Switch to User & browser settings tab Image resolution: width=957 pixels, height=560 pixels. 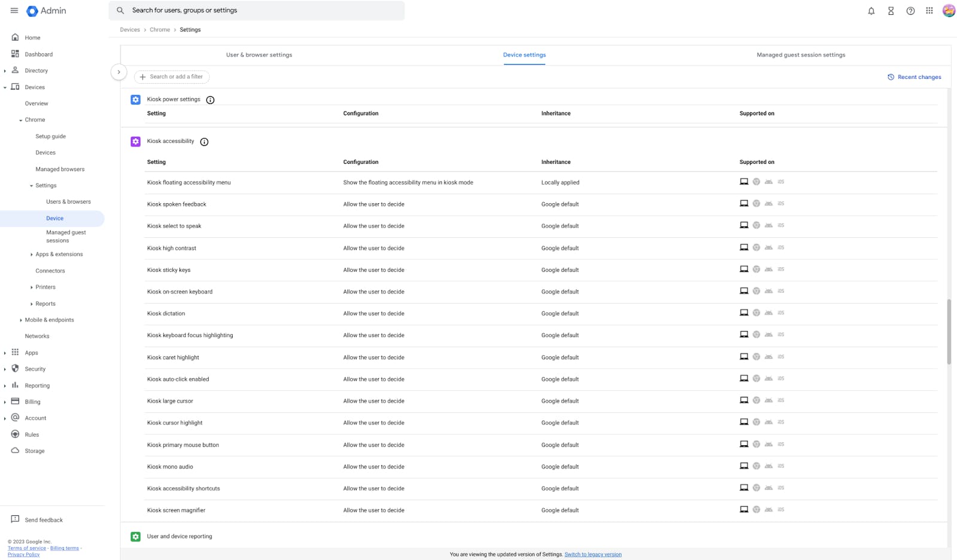tap(259, 54)
